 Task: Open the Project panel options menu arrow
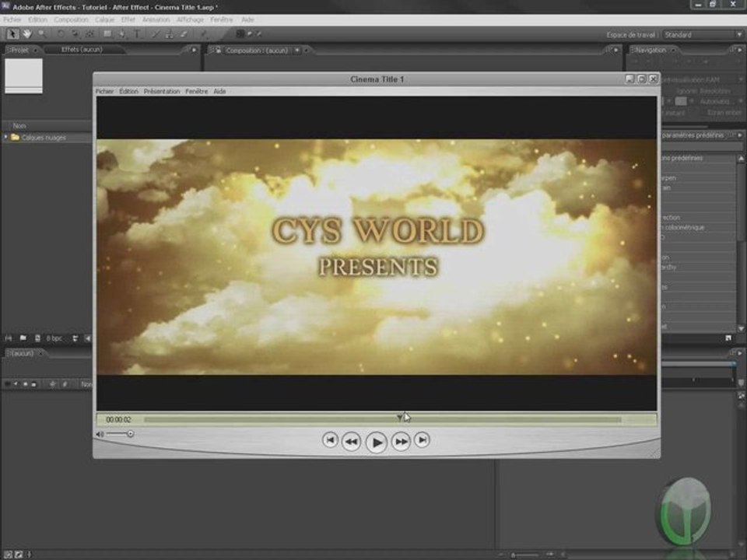pos(194,50)
